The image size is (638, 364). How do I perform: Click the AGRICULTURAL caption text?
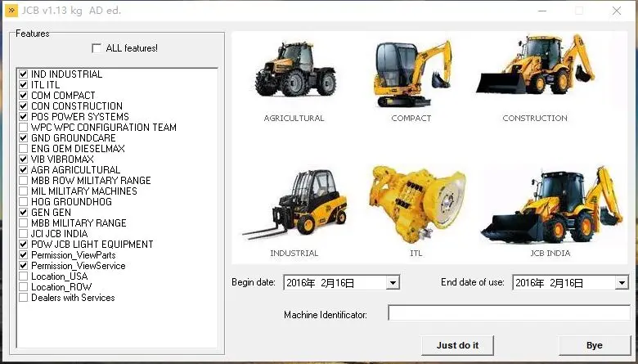[x=294, y=119]
